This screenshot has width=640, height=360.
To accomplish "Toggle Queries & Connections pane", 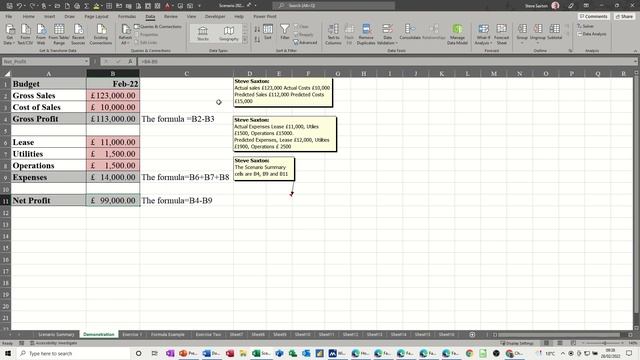I will [158, 27].
